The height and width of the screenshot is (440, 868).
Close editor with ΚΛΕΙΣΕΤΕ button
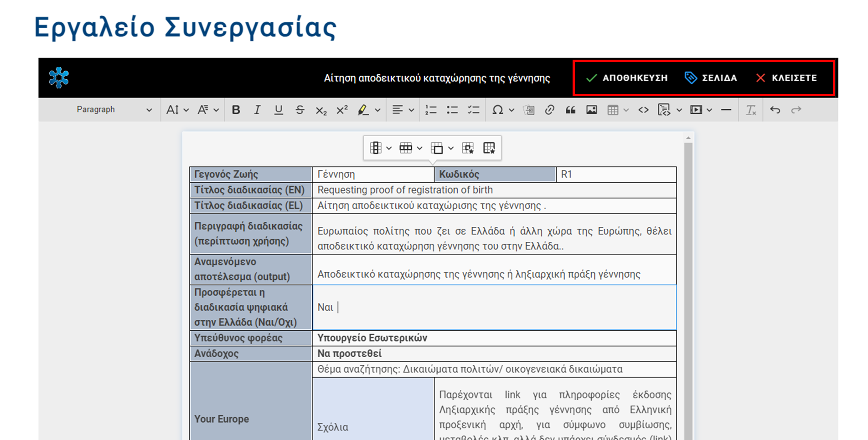786,78
